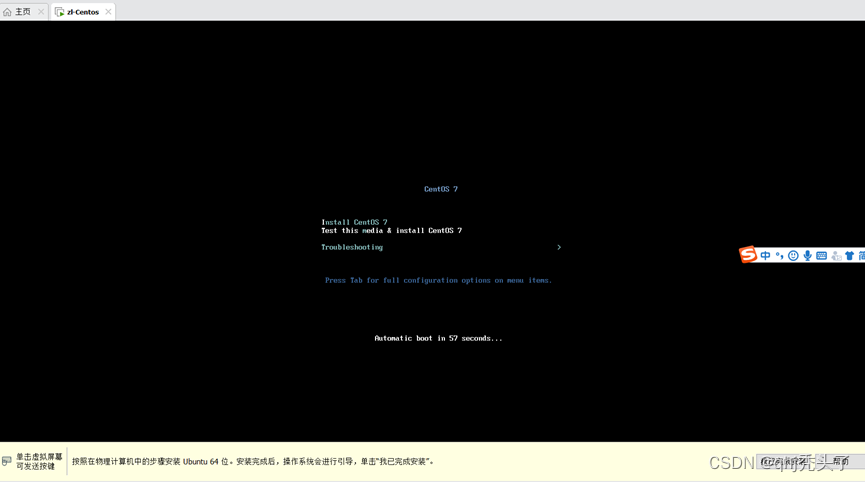This screenshot has height=482, width=865.
Task: Toggle Chinese/English mode 中 icon
Action: (765, 255)
